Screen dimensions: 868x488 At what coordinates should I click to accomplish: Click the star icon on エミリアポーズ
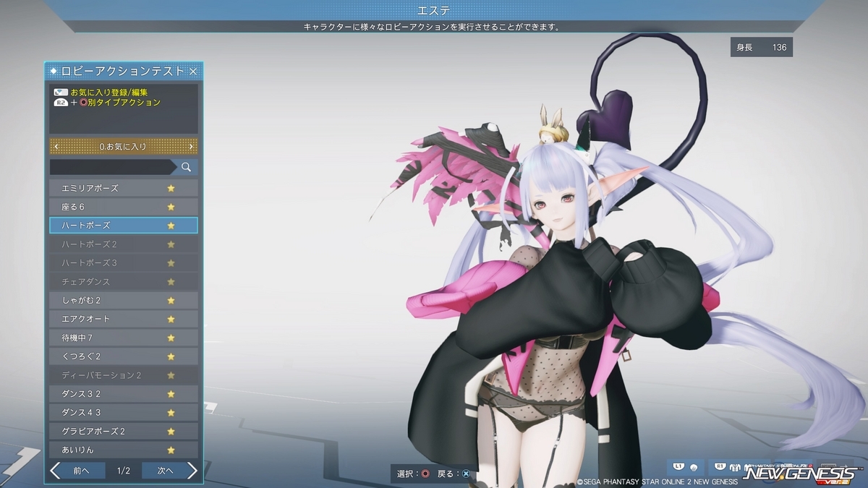pyautogui.click(x=171, y=188)
